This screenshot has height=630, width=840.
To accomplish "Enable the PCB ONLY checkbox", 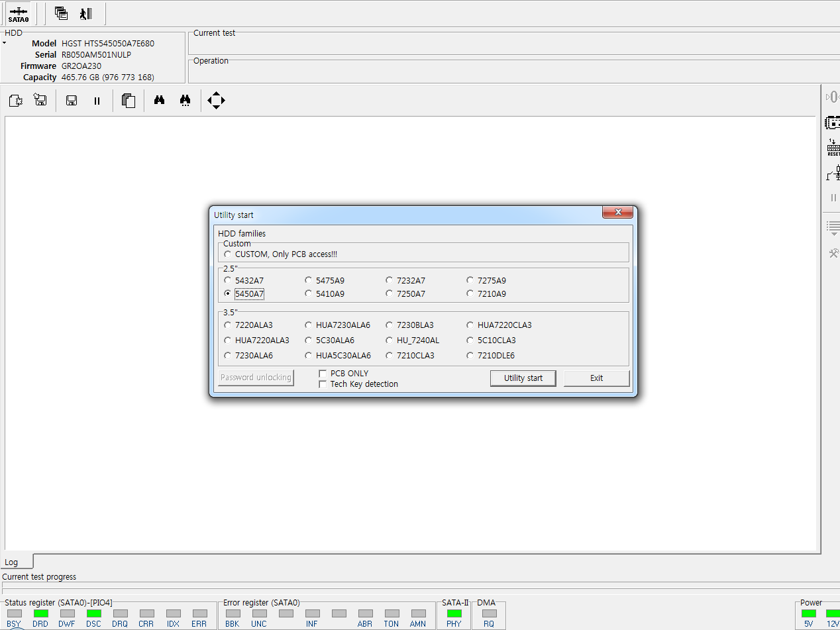I will tap(323, 374).
